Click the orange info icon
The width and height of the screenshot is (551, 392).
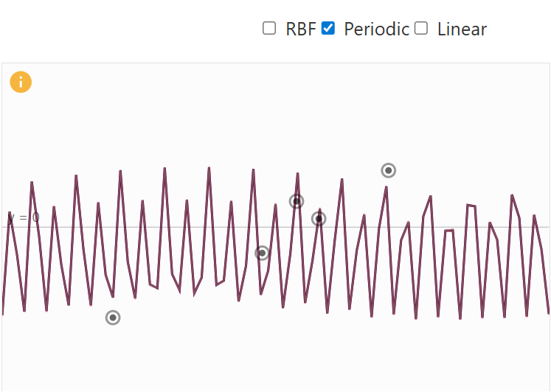(x=21, y=82)
